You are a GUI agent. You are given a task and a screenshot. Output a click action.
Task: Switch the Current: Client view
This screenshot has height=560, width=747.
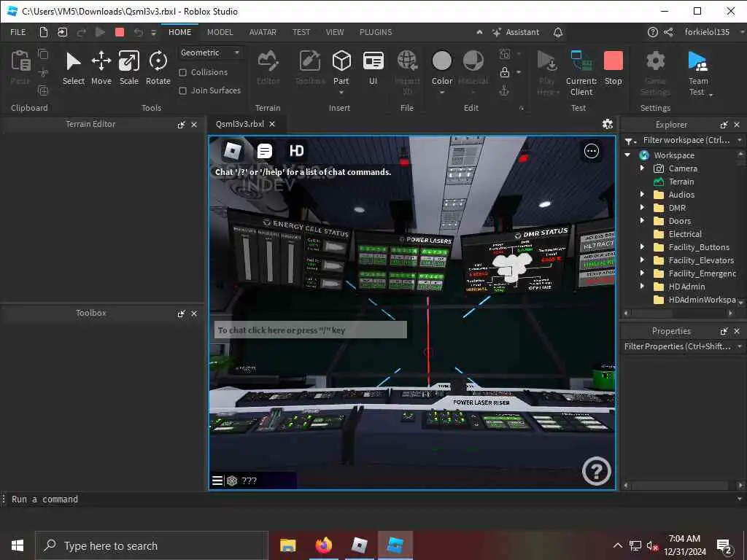pos(581,73)
